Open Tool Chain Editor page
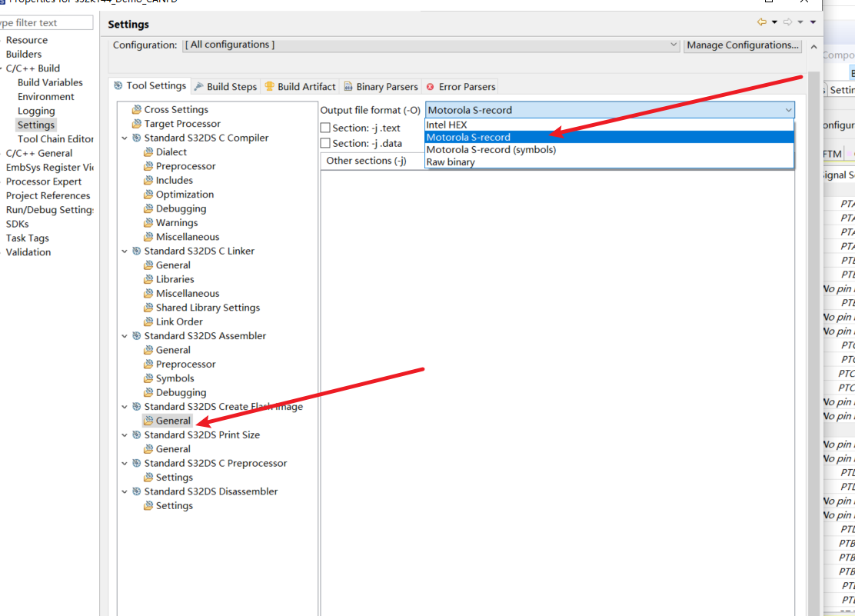Image resolution: width=855 pixels, height=616 pixels. 55,139
